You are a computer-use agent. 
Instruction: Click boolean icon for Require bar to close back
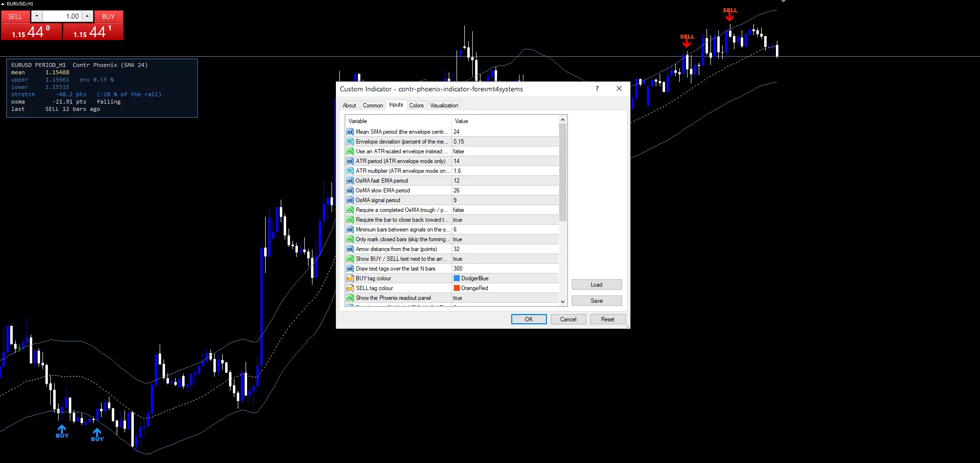pyautogui.click(x=350, y=220)
